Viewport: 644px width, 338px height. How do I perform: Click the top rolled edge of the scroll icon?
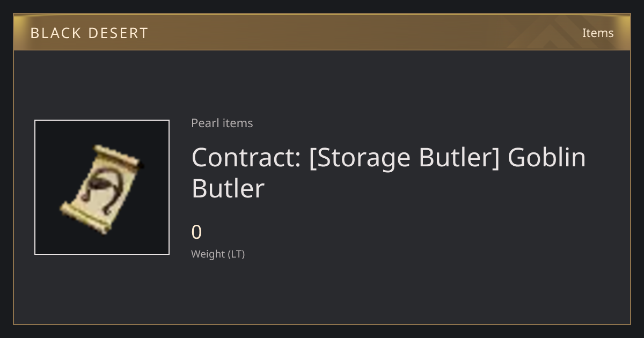[x=118, y=156]
